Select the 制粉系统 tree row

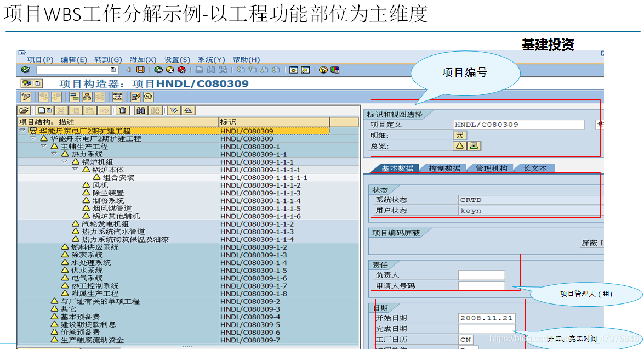point(187,201)
